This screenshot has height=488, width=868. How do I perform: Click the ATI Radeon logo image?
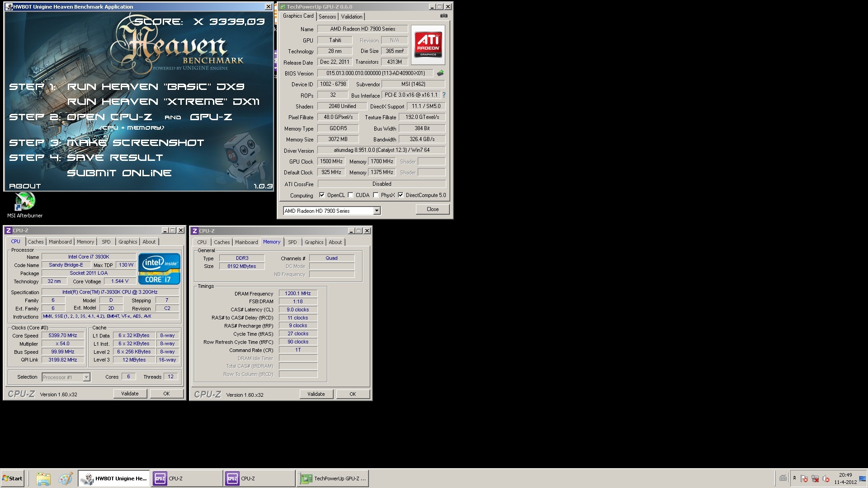428,44
